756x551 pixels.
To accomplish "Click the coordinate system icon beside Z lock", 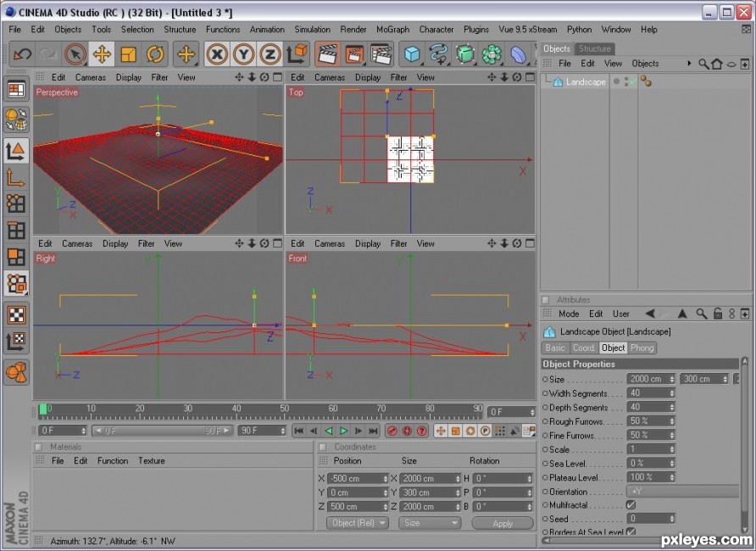I will (x=297, y=54).
